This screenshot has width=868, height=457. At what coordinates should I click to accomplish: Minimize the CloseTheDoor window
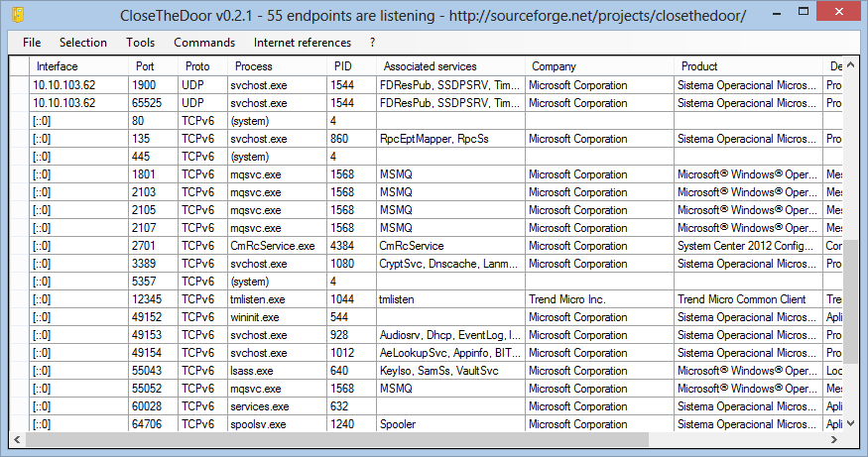pyautogui.click(x=777, y=12)
